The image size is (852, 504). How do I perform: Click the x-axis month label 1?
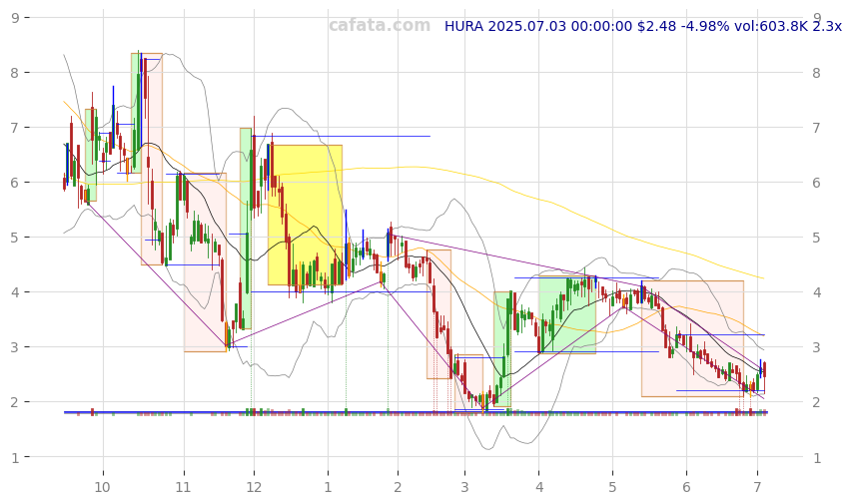(328, 487)
